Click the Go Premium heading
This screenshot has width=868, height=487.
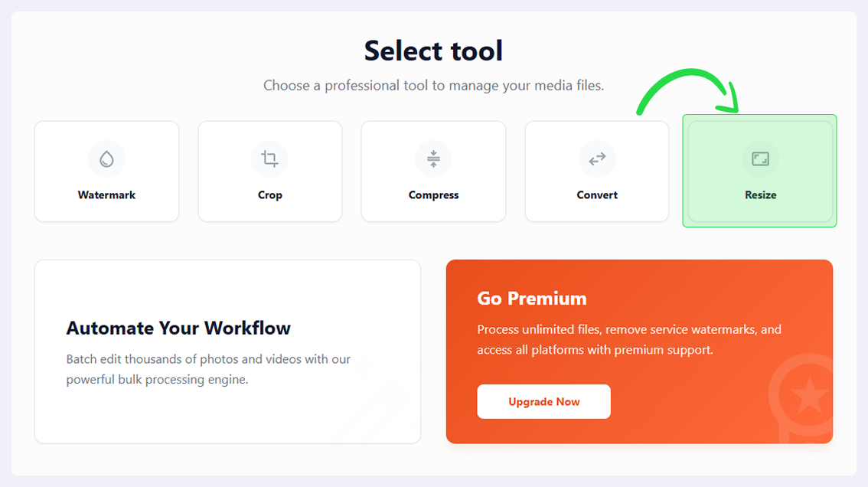click(x=531, y=299)
